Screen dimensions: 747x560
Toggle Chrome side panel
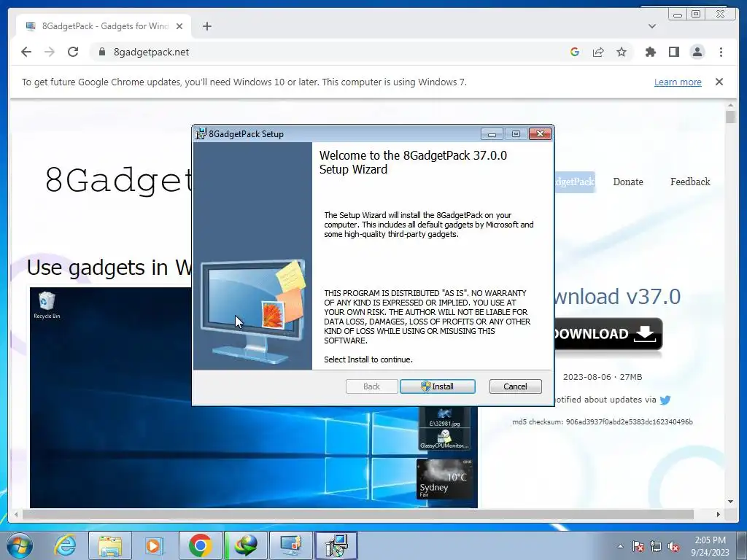(x=673, y=52)
